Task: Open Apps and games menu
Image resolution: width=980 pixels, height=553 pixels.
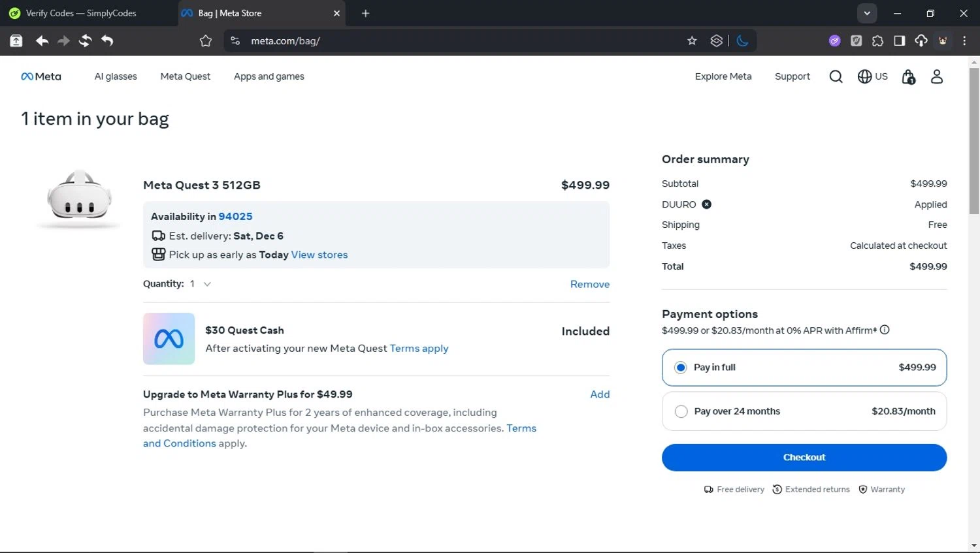Action: (x=269, y=76)
